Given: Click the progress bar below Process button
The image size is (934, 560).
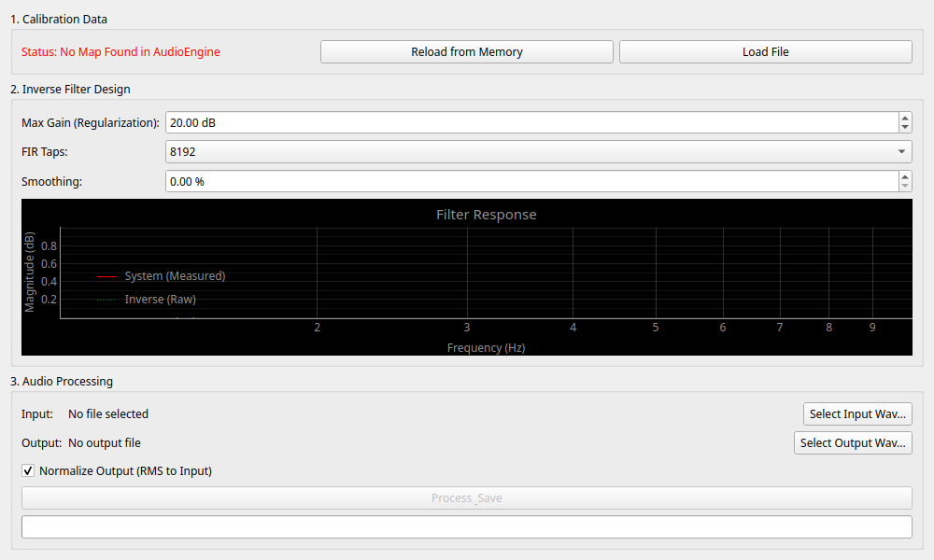Looking at the screenshot, I should tap(466, 527).
